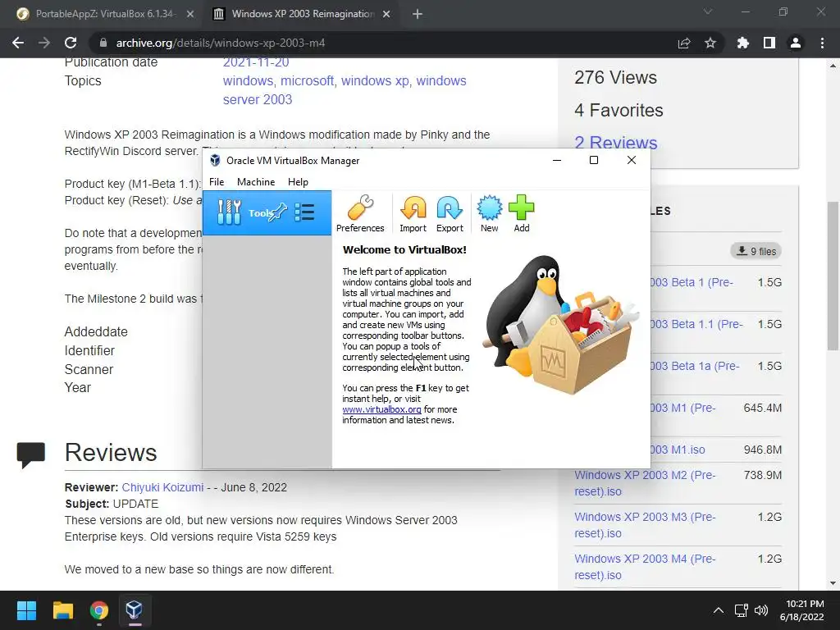Screen dimensions: 840x630
Task: Show hidden tray icons chevron
Action: 719,610
